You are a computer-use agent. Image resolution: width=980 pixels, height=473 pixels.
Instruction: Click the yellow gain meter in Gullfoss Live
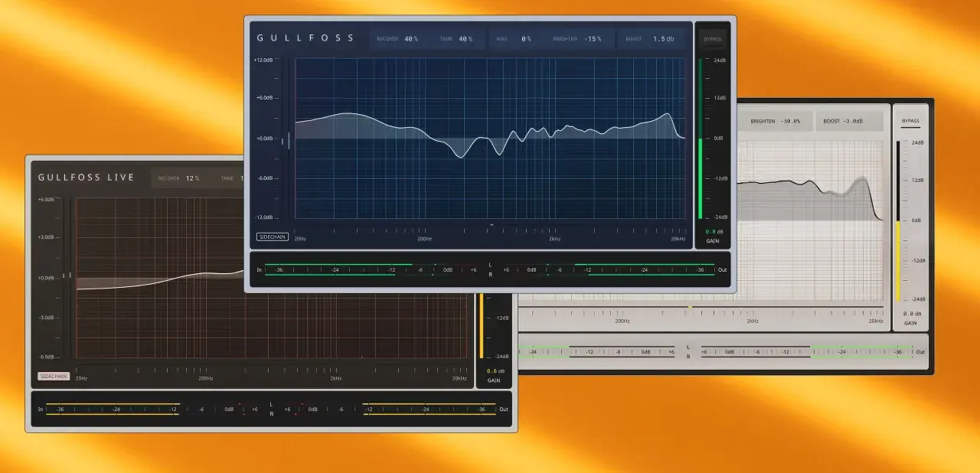(482, 325)
